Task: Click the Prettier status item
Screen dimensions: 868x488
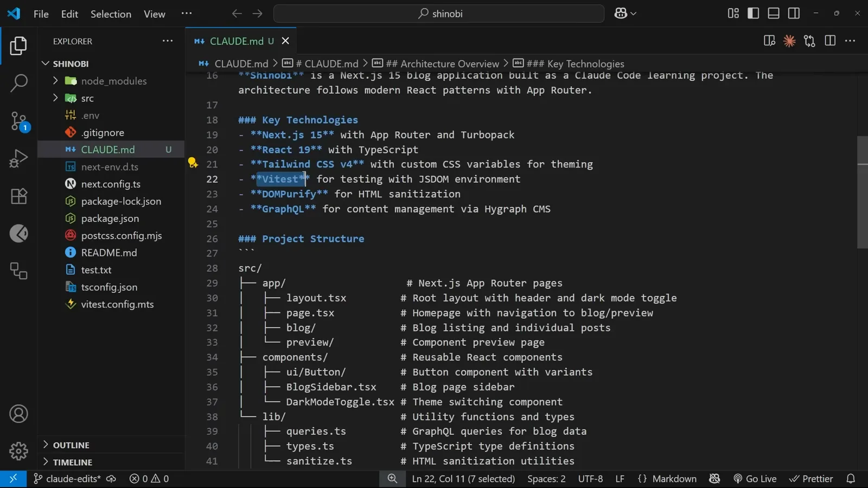Action: click(x=811, y=479)
